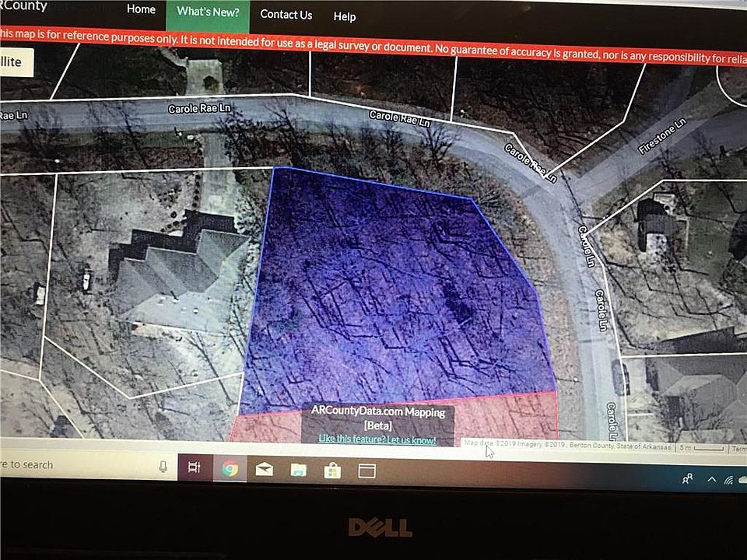Launch Microsoft Store from the taskbar

(x=332, y=470)
